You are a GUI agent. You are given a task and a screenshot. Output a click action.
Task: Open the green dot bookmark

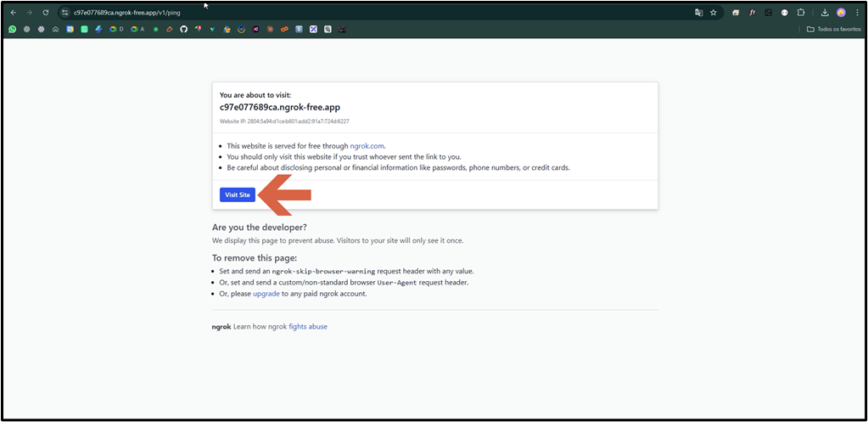[x=155, y=30]
